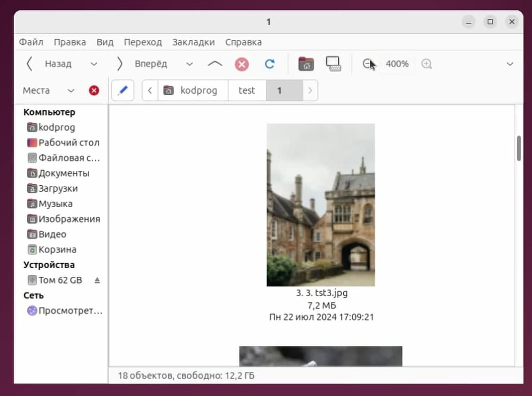Open kodprog under Компьютер in sidebar
The width and height of the screenshot is (532, 396).
click(x=51, y=127)
